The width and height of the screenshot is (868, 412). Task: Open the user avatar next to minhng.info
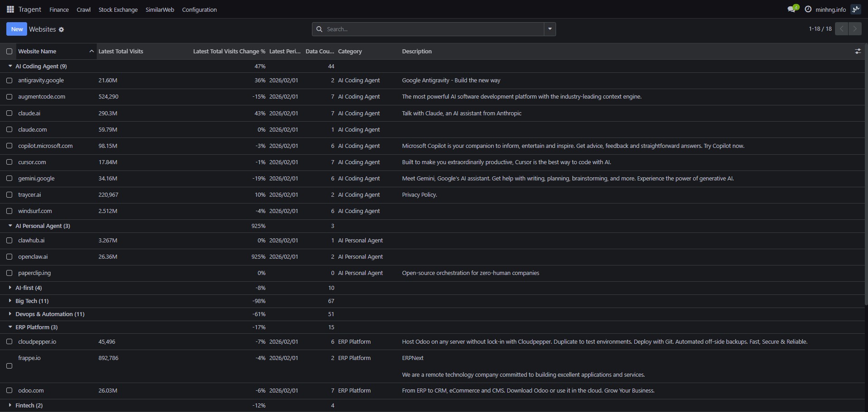pos(856,9)
